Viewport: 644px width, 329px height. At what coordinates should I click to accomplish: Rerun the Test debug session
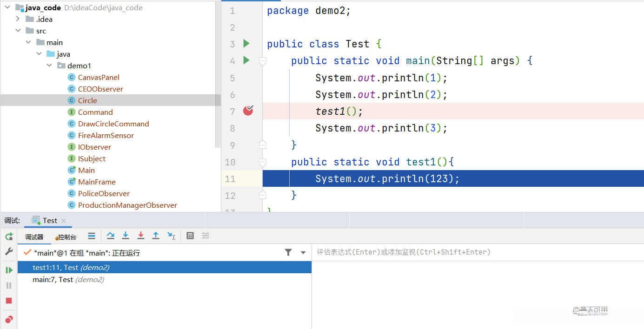click(x=9, y=237)
